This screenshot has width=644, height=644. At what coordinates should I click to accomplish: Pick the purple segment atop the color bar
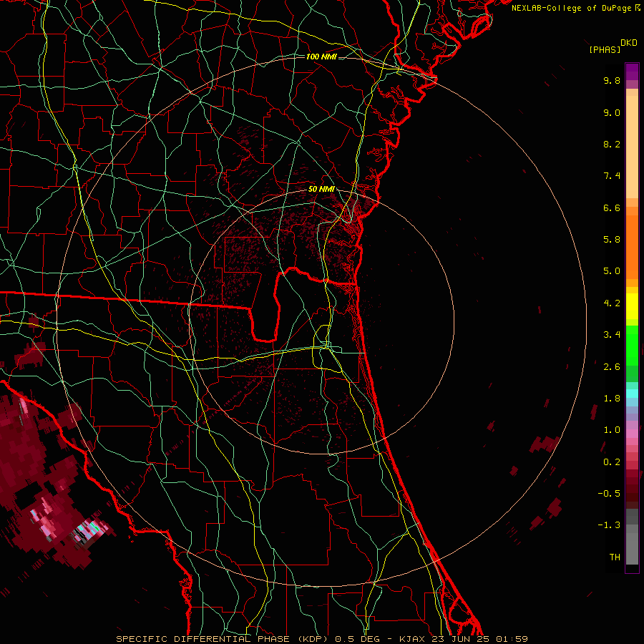(x=632, y=72)
